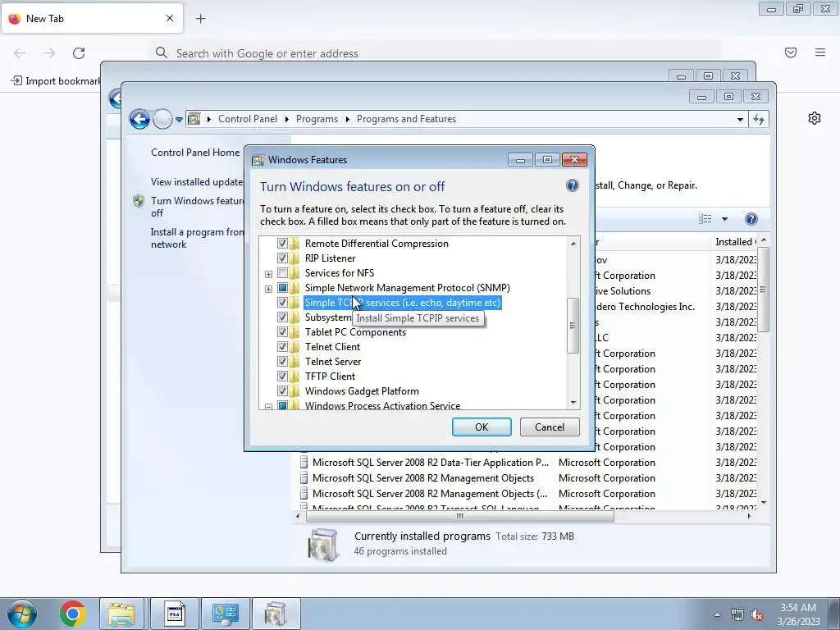Toggle Tablet PC Components checkbox
840x630 pixels.
(x=282, y=332)
